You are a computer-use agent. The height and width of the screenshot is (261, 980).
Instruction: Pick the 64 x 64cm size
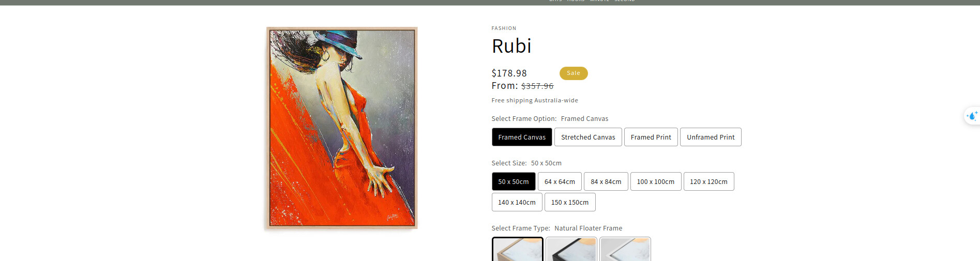(560, 181)
